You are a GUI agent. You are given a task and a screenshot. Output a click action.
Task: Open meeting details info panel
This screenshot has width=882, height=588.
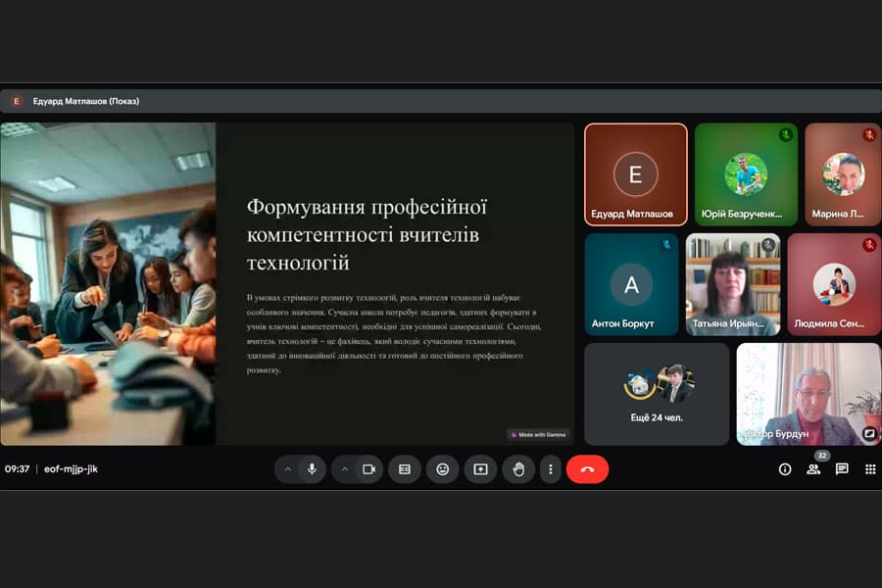pyautogui.click(x=785, y=469)
